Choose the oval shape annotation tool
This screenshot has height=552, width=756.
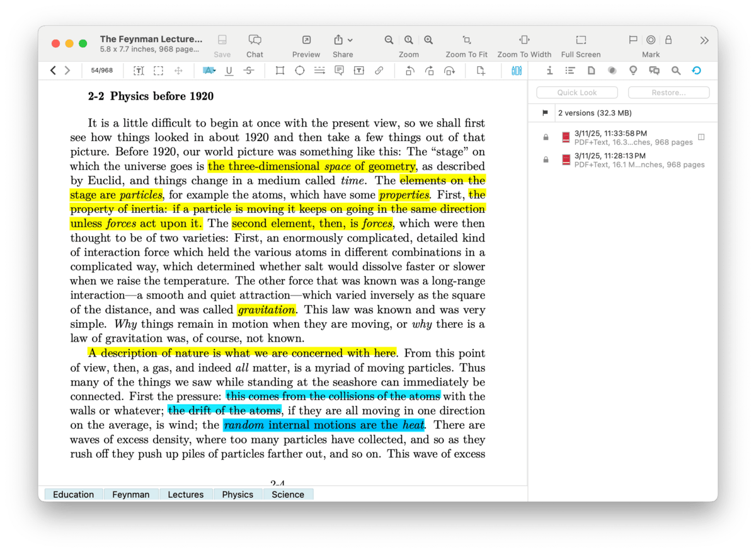click(300, 71)
